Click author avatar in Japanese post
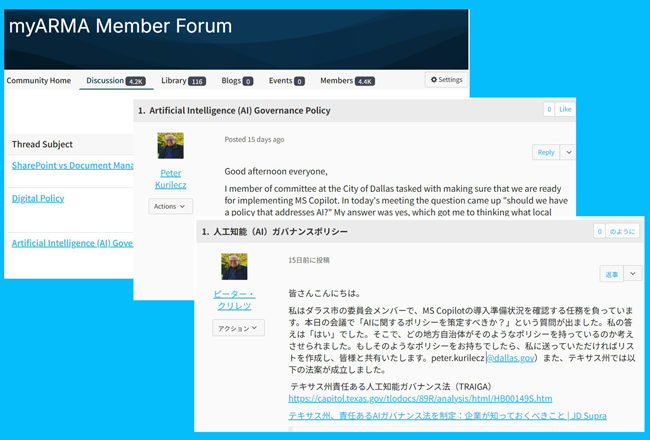The height and width of the screenshot is (440, 650). [x=234, y=267]
